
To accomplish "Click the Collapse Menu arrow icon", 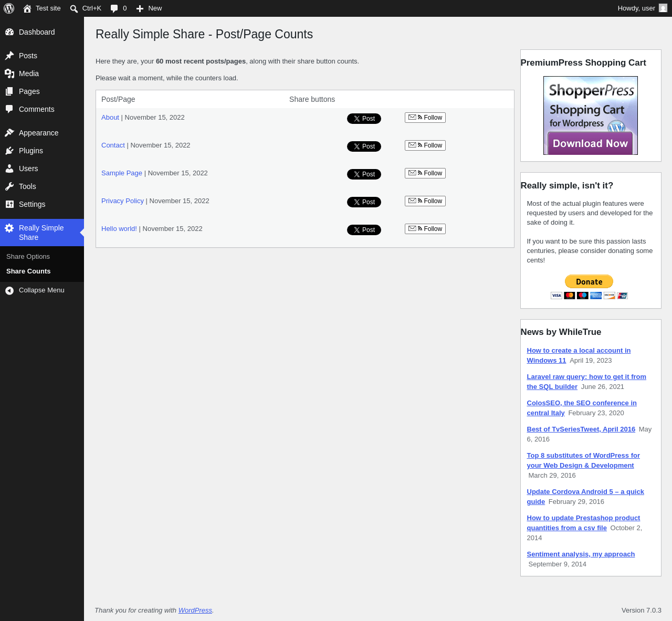I will click(9, 290).
